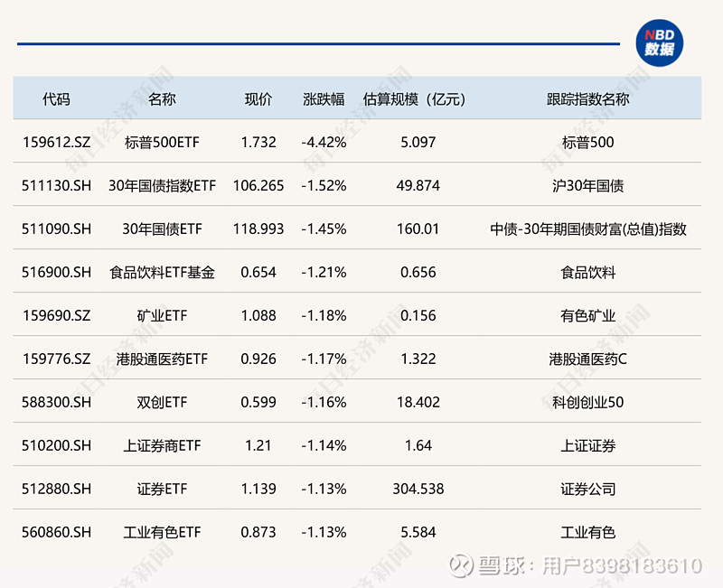The width and height of the screenshot is (723, 588).
Task: Select the 跟踪指数名称 header
Action: tap(587, 99)
